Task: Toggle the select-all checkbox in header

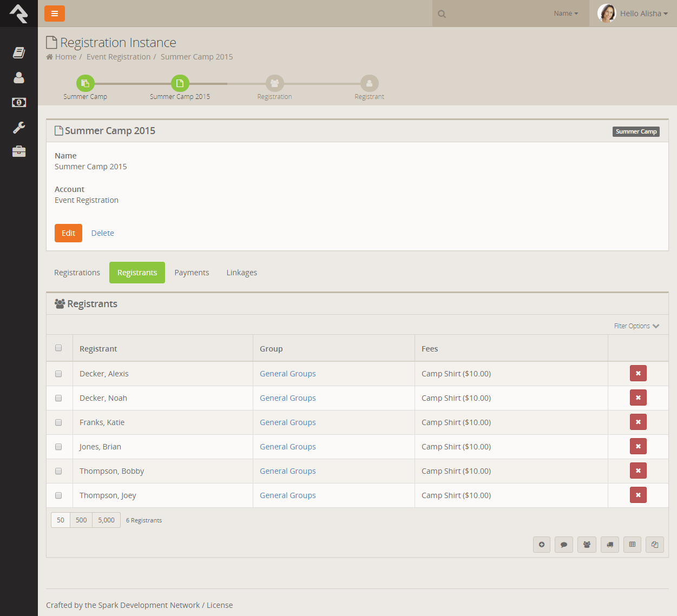Action: point(58,348)
